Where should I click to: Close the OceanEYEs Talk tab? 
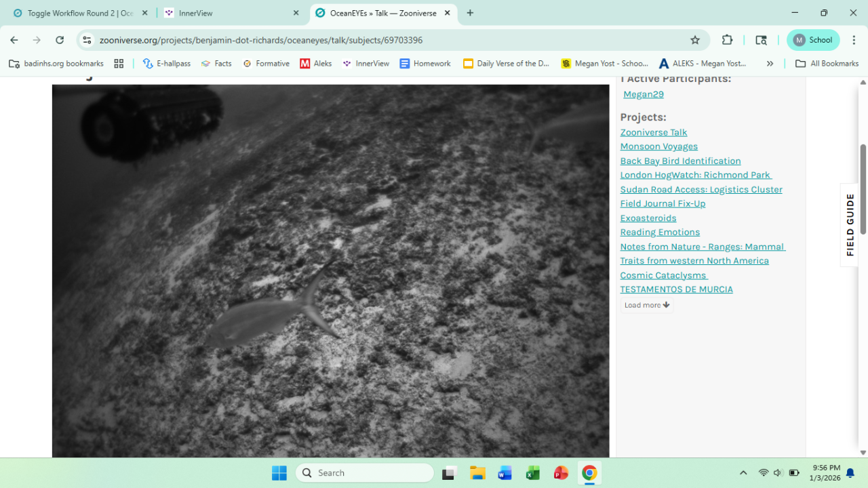tap(447, 13)
